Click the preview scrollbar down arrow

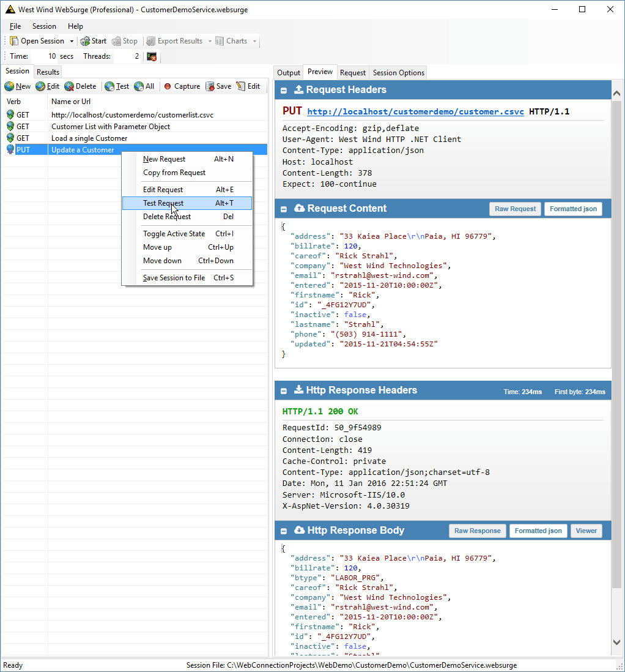(x=616, y=642)
